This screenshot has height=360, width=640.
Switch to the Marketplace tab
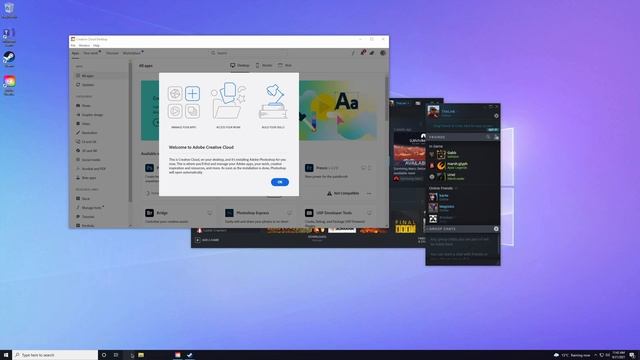pyautogui.click(x=132, y=53)
